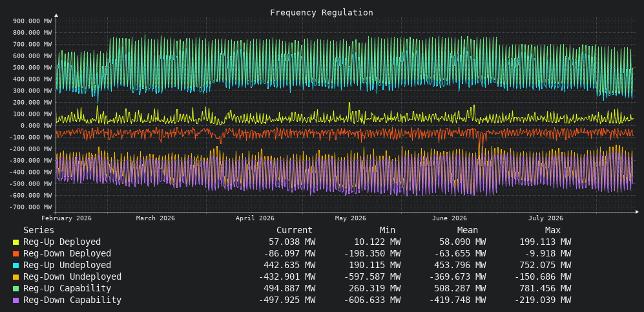The height and width of the screenshot is (312, 644).
Task: Click the -86.097 MW current value
Action: (x=289, y=254)
